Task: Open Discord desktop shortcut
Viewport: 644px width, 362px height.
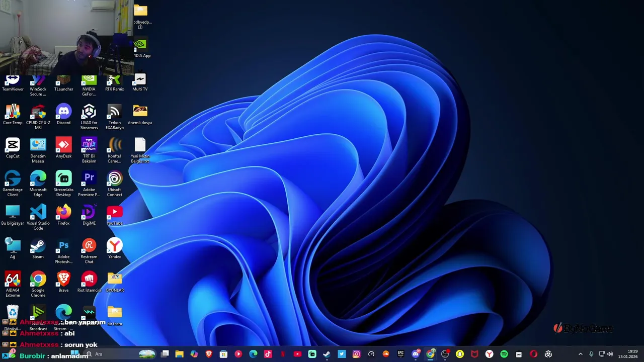Action: point(63,115)
